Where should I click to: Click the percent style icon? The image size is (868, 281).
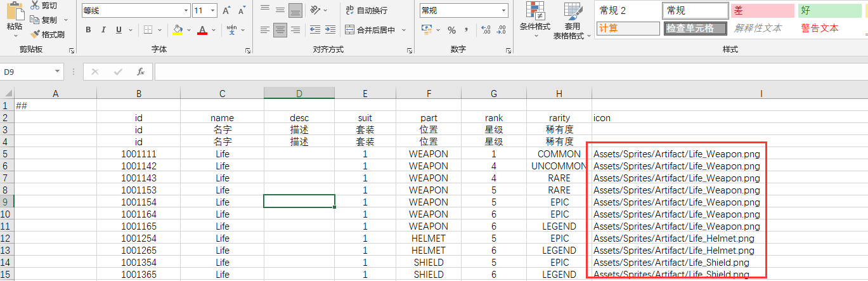coord(451,30)
